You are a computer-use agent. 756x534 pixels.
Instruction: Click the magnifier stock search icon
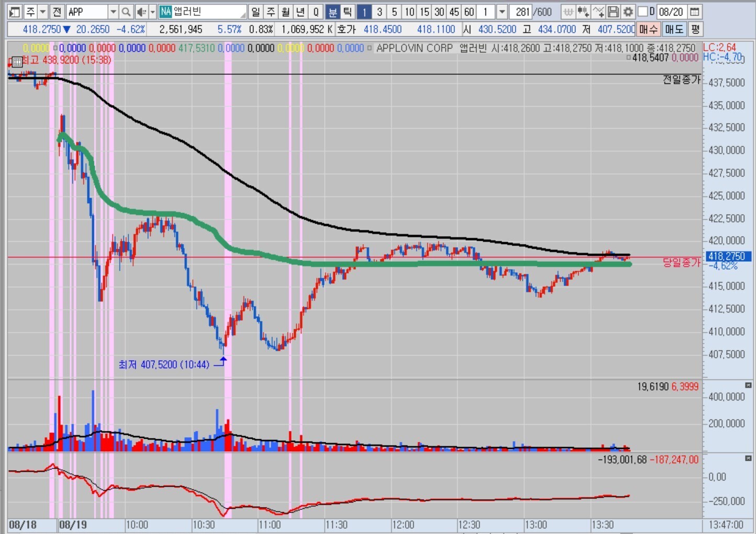[126, 12]
